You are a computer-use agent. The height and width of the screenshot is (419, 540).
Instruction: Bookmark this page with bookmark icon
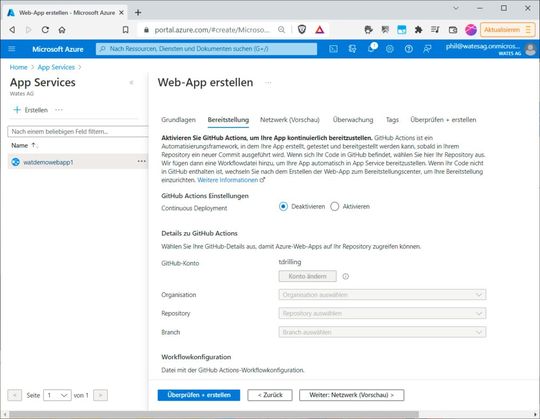(125, 30)
